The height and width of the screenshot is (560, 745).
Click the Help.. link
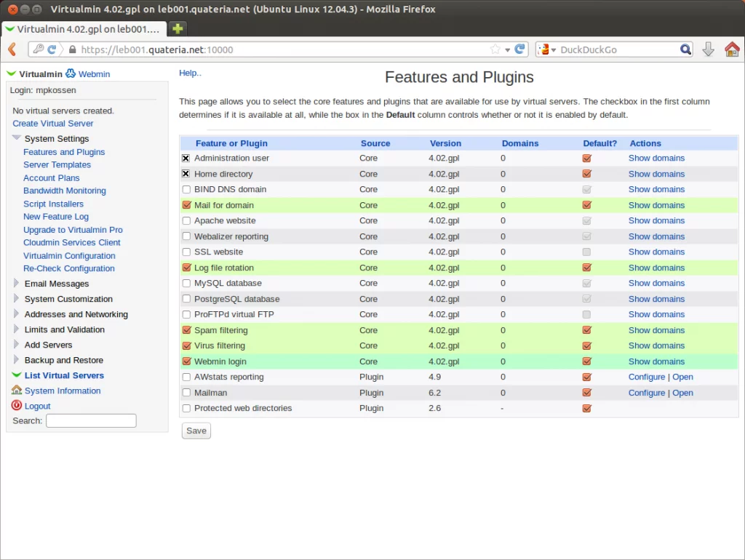point(190,73)
